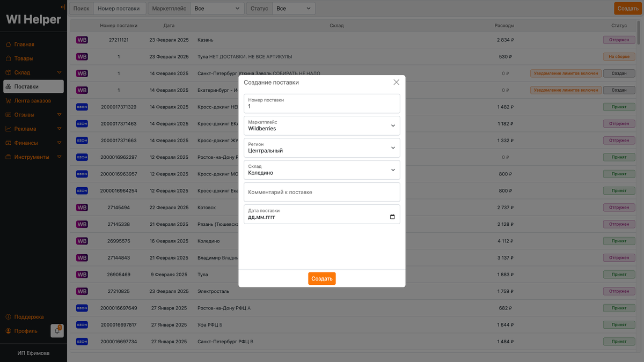Click Номер поставки column header
The height and width of the screenshot is (362, 644).
coord(119,26)
